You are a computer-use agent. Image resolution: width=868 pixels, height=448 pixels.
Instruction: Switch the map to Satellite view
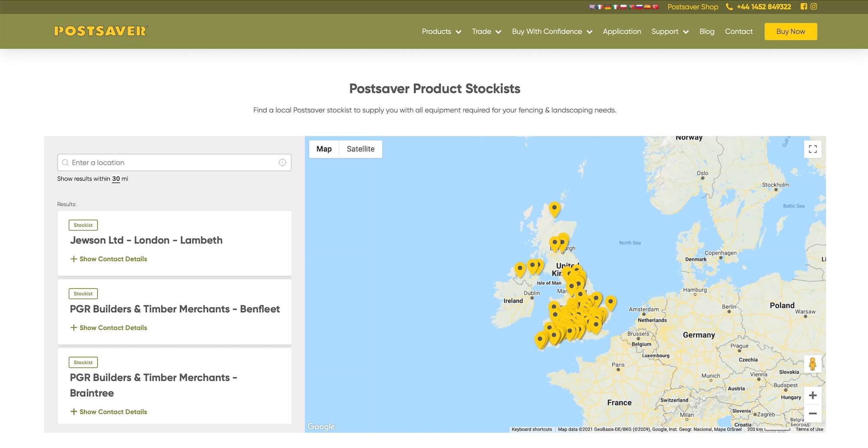(x=361, y=149)
